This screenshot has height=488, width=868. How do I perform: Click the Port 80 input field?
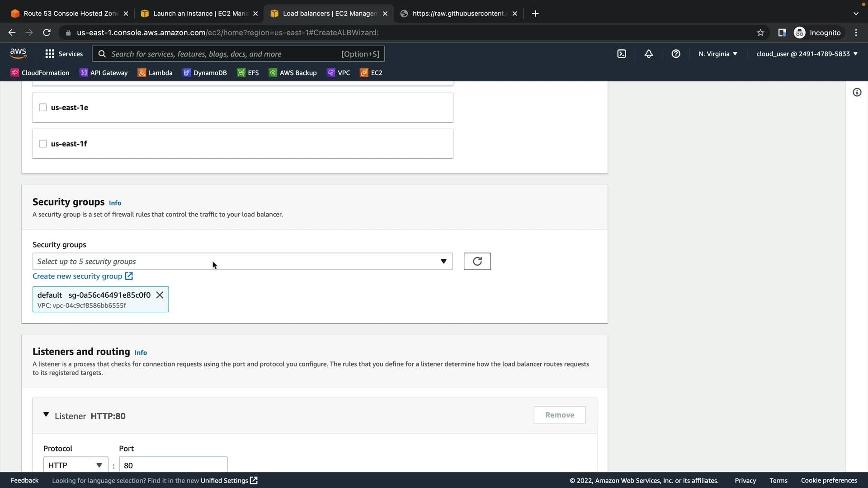click(173, 465)
